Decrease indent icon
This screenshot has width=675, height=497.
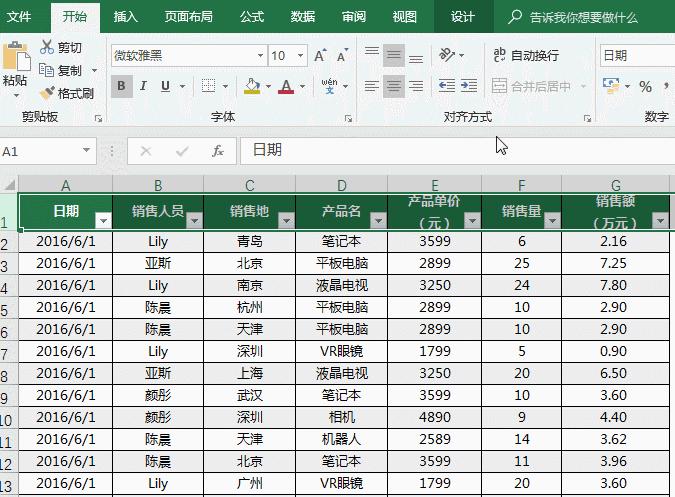447,86
